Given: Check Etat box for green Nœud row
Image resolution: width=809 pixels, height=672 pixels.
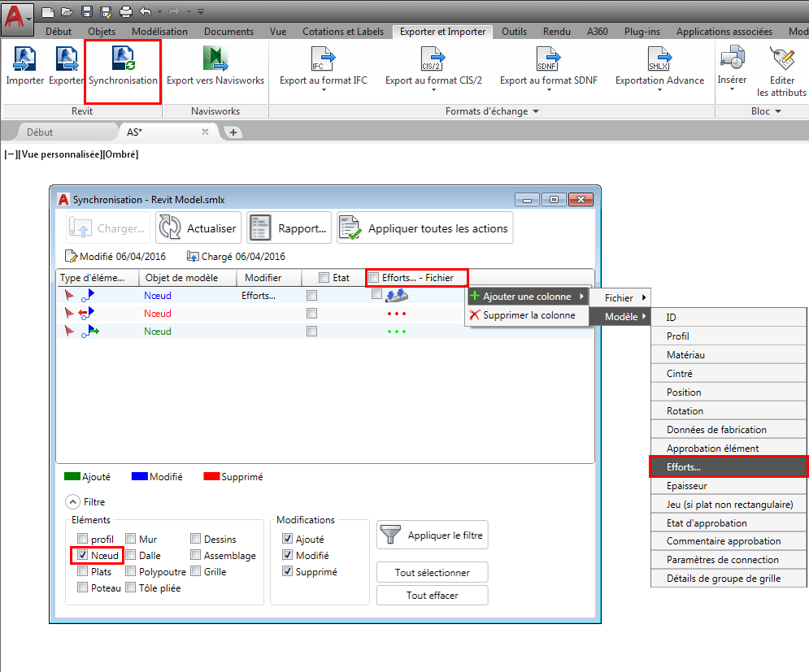Looking at the screenshot, I should click(311, 331).
